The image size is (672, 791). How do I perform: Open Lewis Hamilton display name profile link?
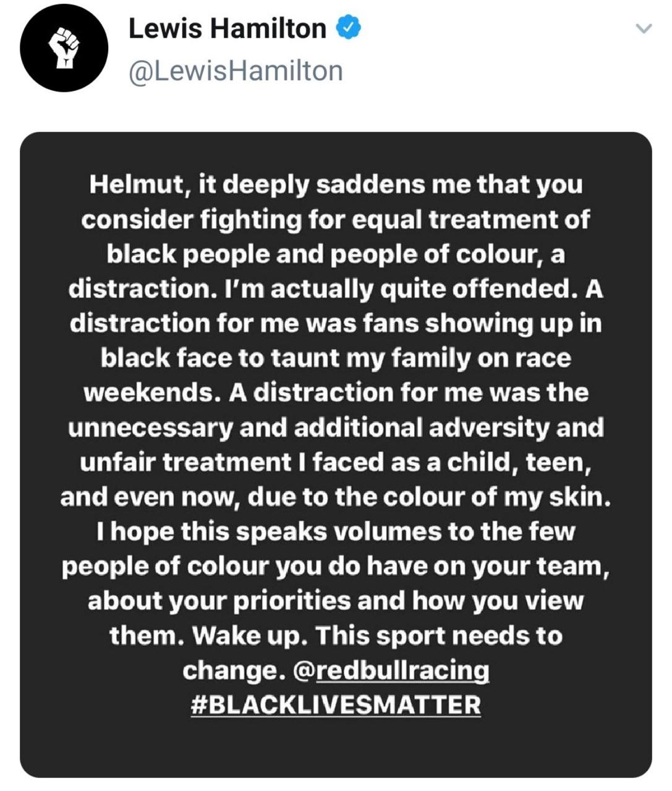pos(227,28)
